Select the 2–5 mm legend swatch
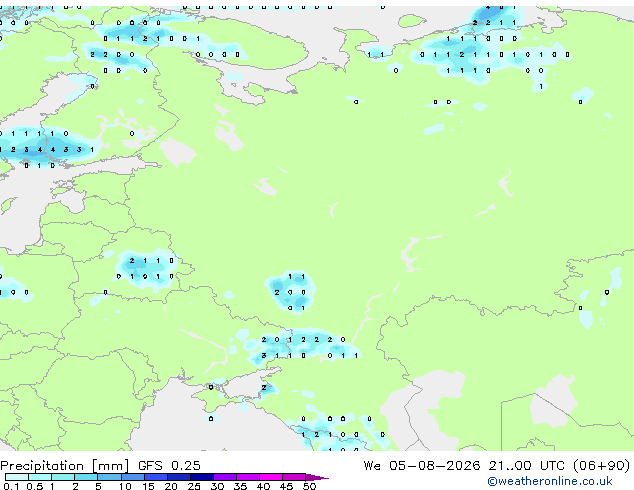The width and height of the screenshot is (634, 490). click(x=86, y=477)
